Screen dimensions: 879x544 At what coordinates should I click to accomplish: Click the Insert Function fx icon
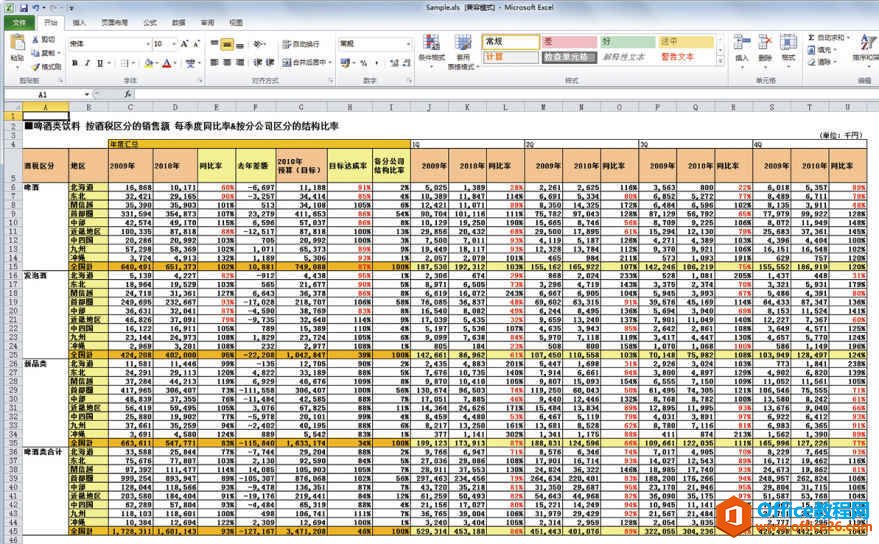coord(128,94)
